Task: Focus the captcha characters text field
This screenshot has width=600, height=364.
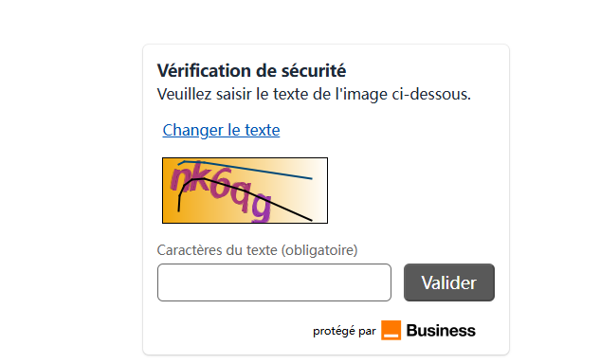Action: point(274,282)
